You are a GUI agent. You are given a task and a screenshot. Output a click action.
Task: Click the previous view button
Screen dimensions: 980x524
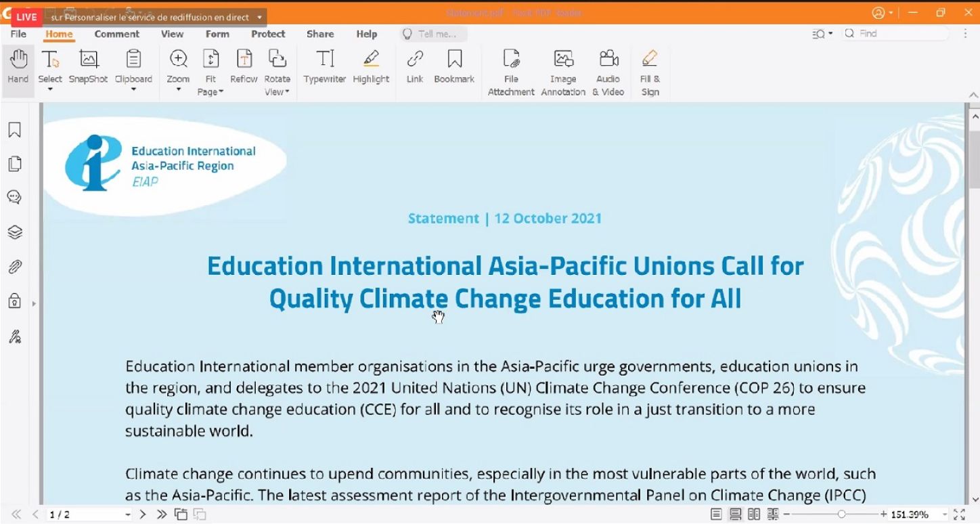181,515
